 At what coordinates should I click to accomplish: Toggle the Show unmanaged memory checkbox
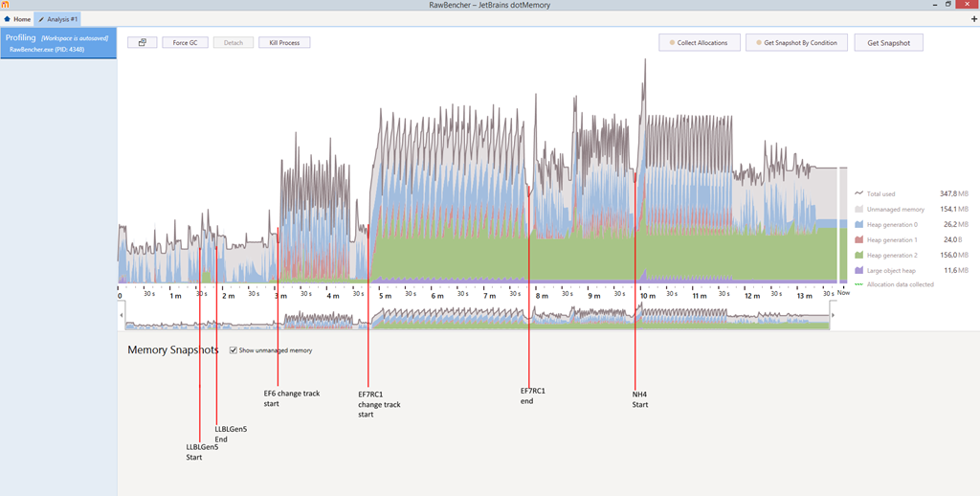[234, 350]
